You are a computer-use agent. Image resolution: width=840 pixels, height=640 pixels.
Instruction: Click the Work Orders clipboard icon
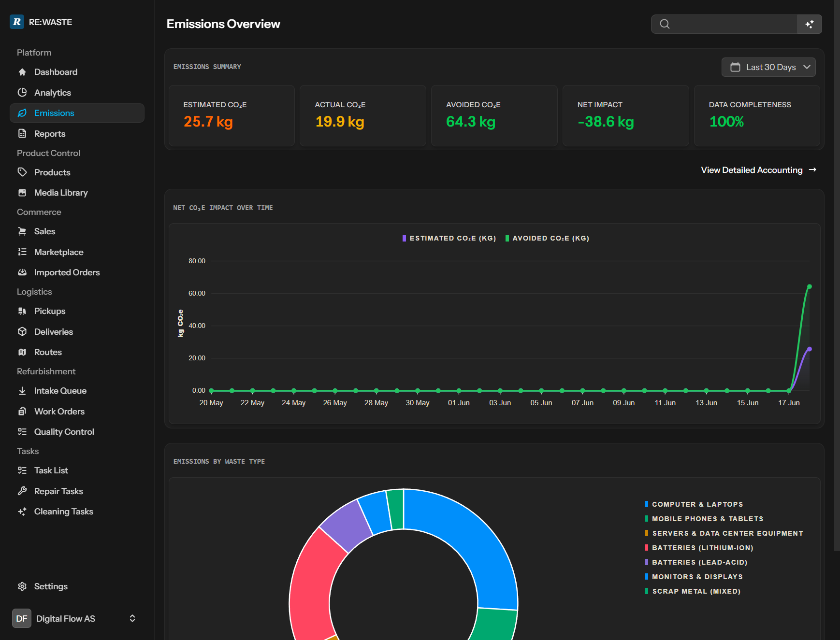pos(22,411)
